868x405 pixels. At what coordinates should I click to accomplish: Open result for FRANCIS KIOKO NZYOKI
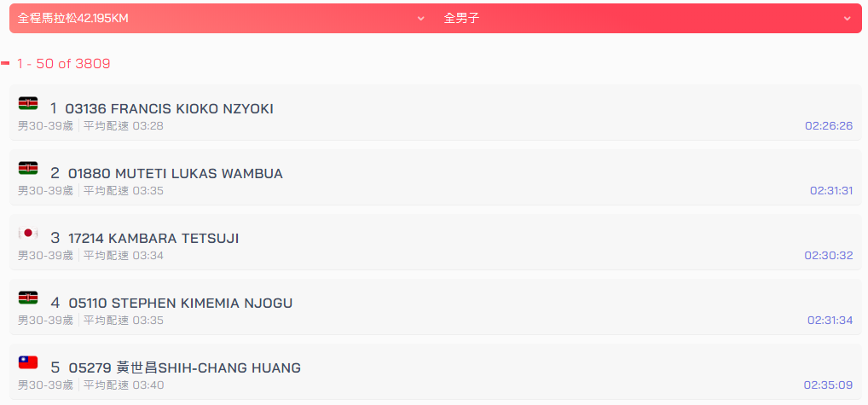pyautogui.click(x=436, y=113)
